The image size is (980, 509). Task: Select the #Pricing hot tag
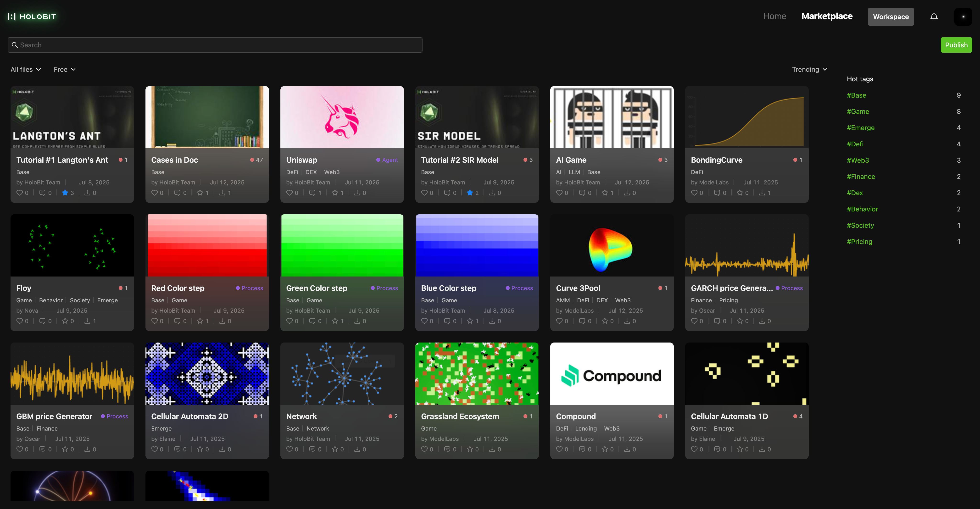pyautogui.click(x=859, y=242)
